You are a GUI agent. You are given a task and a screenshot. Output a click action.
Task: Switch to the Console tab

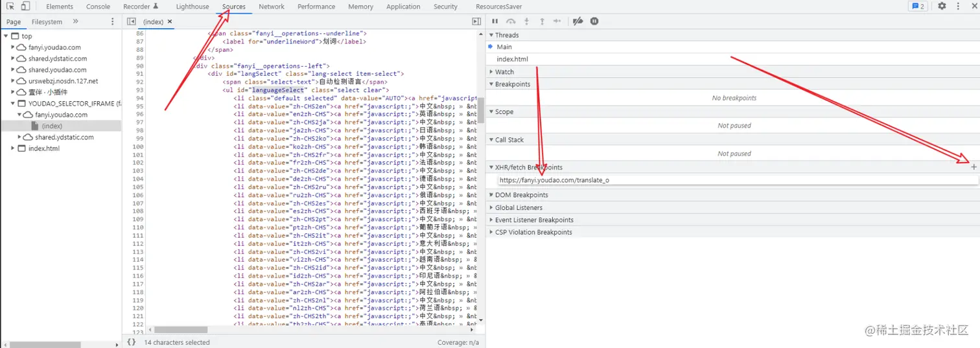(98, 6)
